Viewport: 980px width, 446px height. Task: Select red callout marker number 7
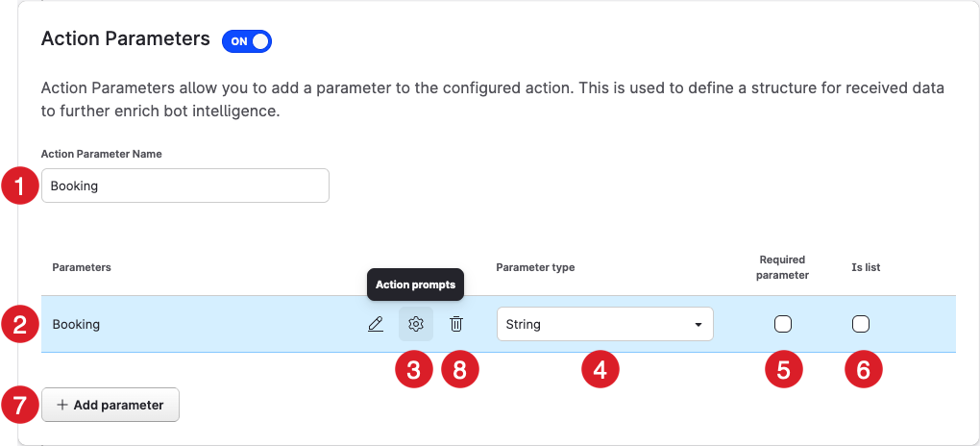(x=19, y=405)
